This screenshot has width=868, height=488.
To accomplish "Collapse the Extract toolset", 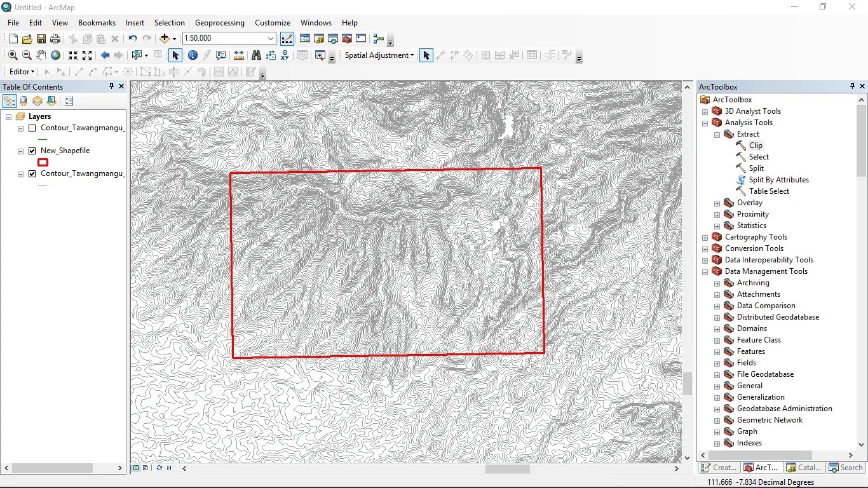I will [717, 134].
